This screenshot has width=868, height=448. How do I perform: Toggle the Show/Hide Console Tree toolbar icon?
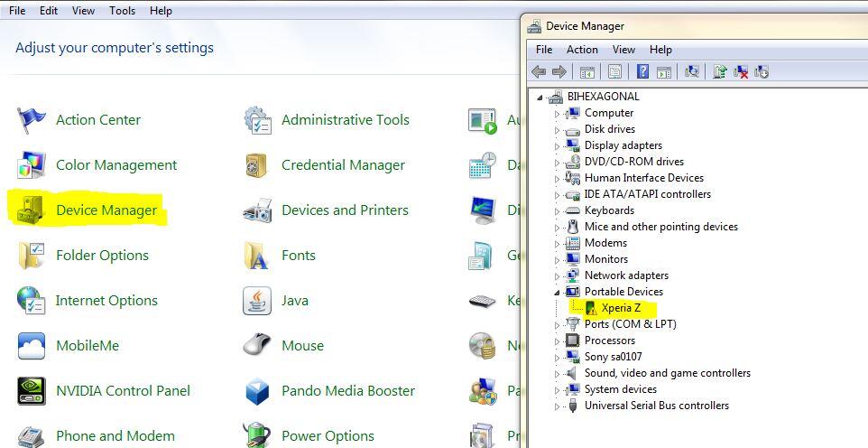click(587, 71)
